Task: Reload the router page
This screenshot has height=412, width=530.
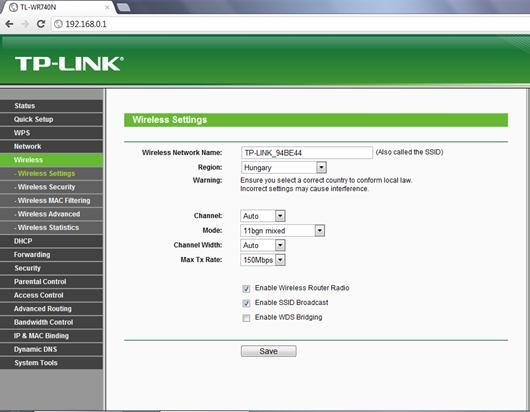Action: [41, 24]
